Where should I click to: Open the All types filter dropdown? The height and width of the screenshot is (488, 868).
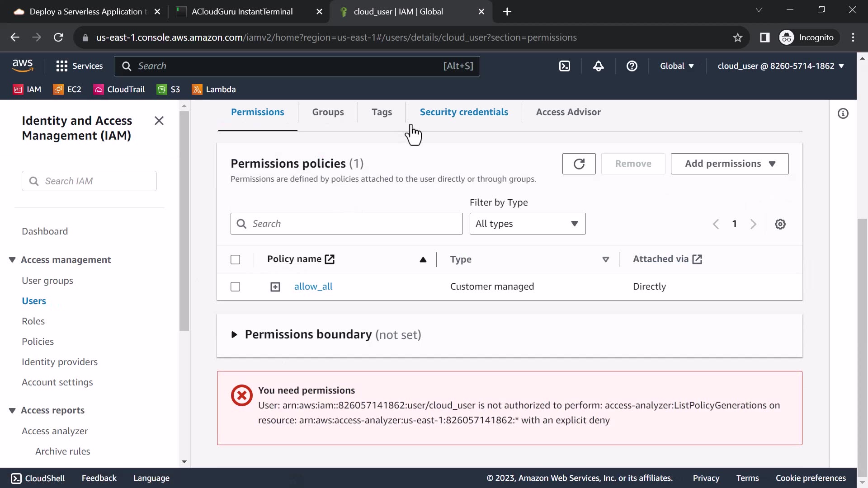(x=527, y=224)
